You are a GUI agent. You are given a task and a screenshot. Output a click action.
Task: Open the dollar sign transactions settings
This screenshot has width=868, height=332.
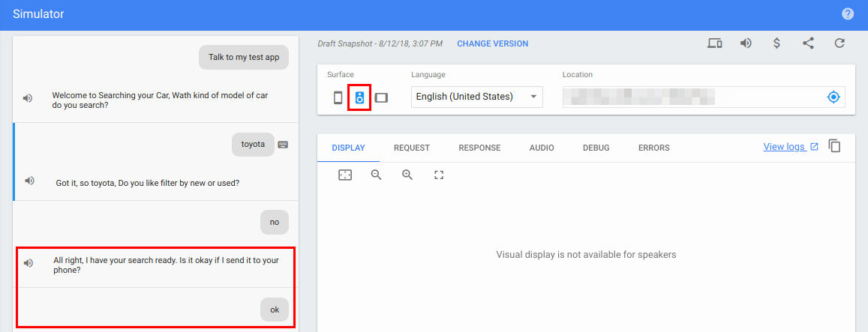pos(776,43)
